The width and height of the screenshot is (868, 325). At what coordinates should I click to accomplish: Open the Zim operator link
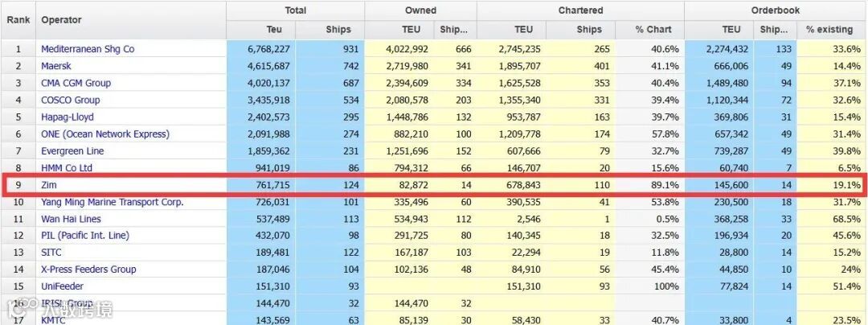49,186
